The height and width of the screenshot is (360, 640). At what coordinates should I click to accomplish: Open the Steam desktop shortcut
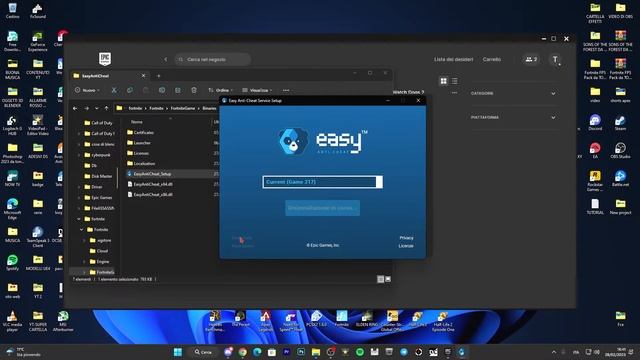(x=620, y=122)
